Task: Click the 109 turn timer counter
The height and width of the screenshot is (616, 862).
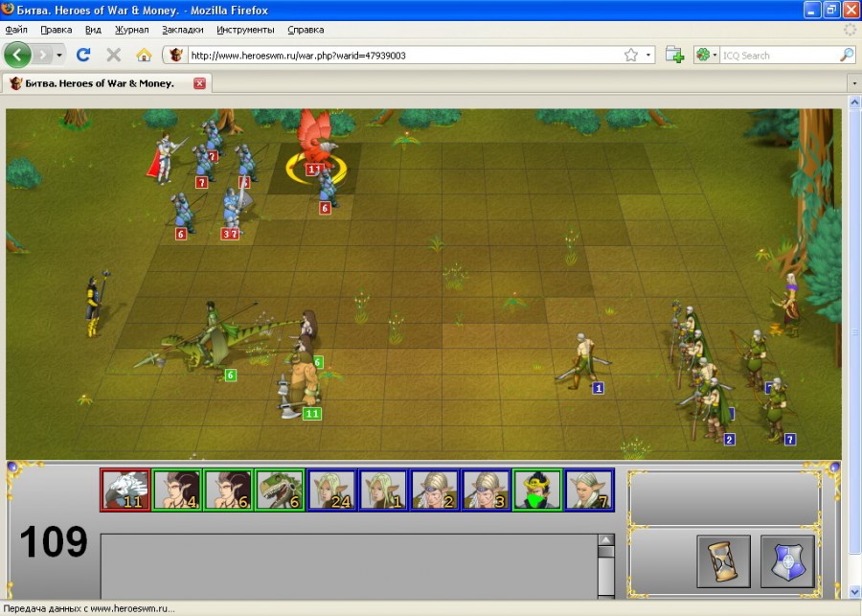Action: (54, 541)
